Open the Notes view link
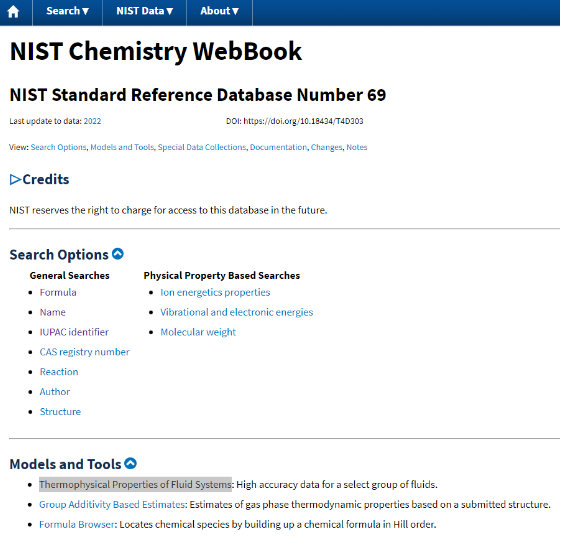The height and width of the screenshot is (542, 563). click(x=357, y=147)
